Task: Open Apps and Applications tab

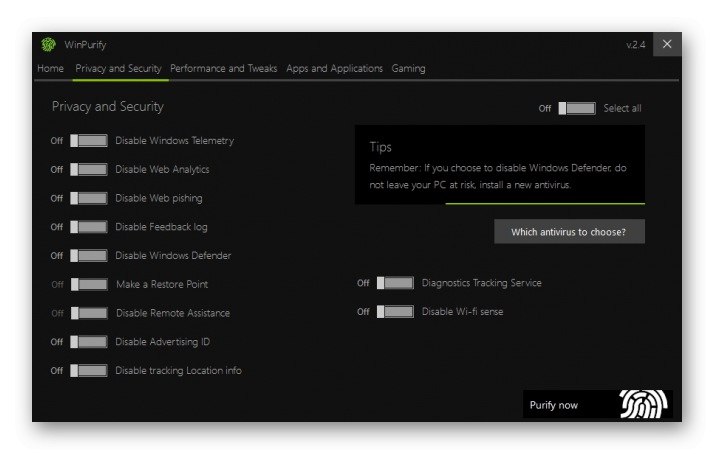Action: pyautogui.click(x=335, y=69)
